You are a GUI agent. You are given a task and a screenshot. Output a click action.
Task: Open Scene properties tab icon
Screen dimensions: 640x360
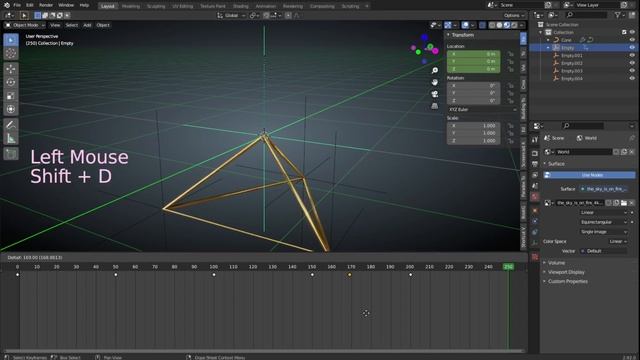(535, 186)
